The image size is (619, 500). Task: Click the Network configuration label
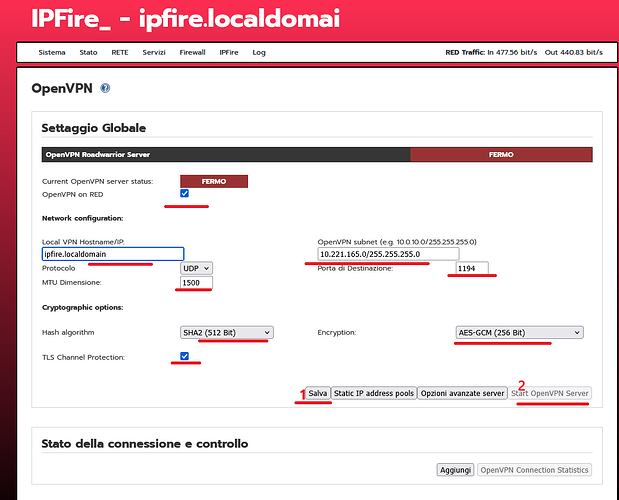[x=83, y=218]
